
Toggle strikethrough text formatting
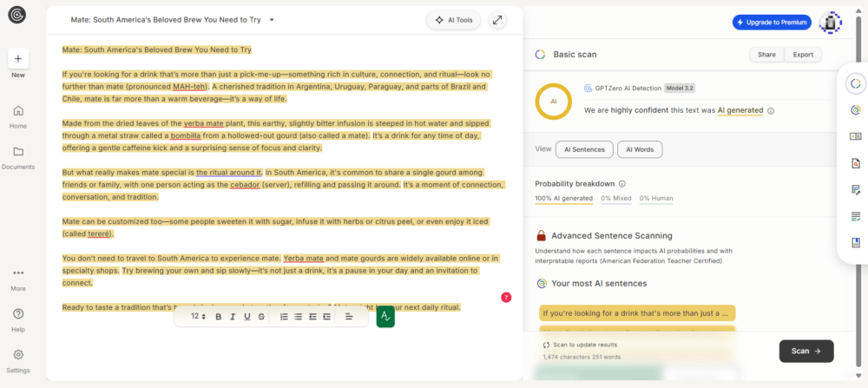tap(261, 317)
